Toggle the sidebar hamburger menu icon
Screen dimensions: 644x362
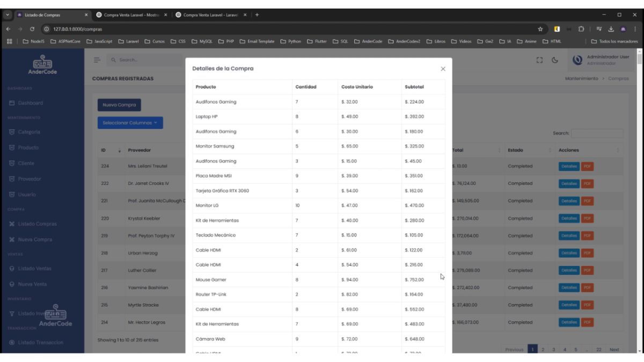[x=97, y=60]
